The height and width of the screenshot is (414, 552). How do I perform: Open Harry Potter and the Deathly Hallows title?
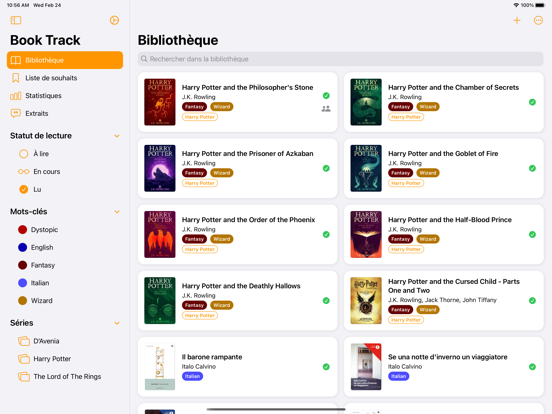click(241, 286)
